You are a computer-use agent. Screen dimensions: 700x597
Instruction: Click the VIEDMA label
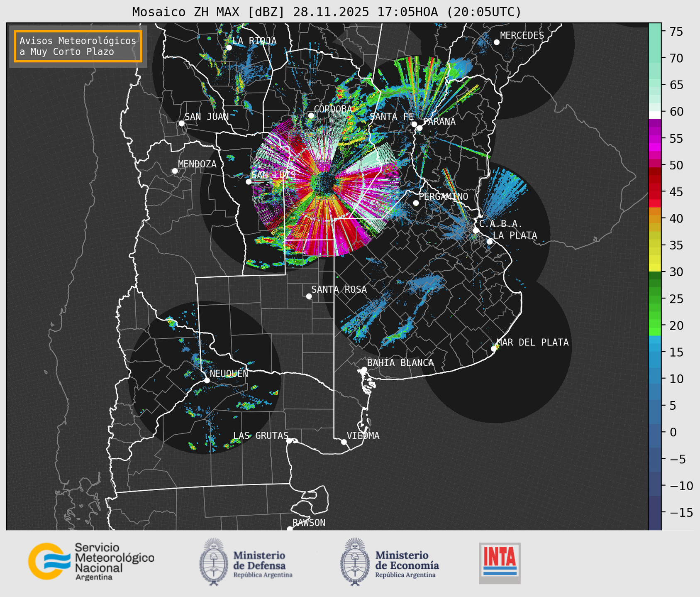click(x=363, y=436)
